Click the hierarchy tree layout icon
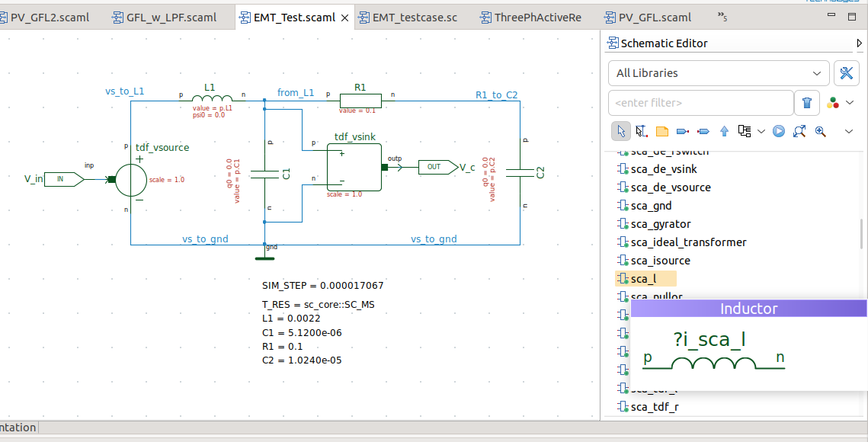This screenshot has width=868, height=442. pyautogui.click(x=745, y=131)
